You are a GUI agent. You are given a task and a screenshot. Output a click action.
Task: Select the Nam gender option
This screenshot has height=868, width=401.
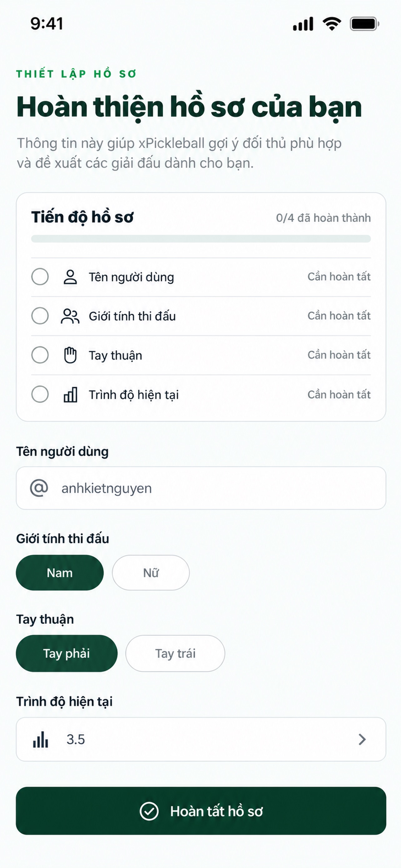(x=60, y=572)
